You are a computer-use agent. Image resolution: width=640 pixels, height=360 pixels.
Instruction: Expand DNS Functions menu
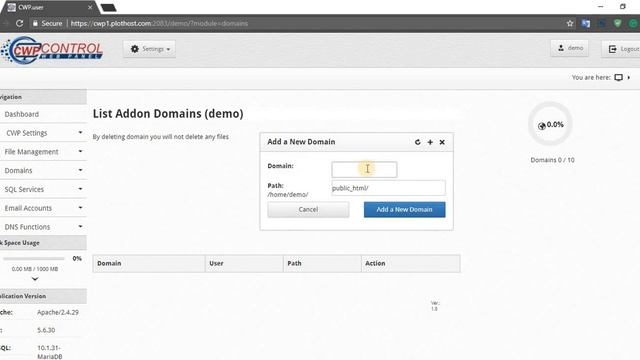(x=43, y=227)
